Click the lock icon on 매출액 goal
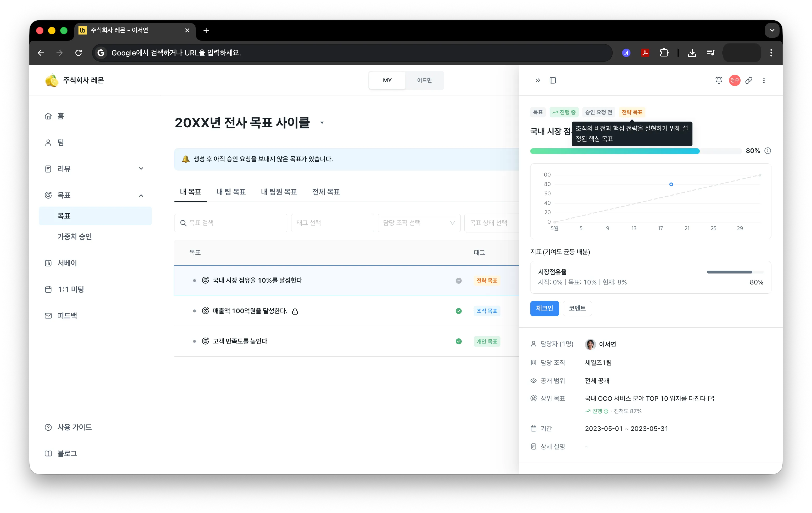Viewport: 812px width, 513px height. [295, 311]
